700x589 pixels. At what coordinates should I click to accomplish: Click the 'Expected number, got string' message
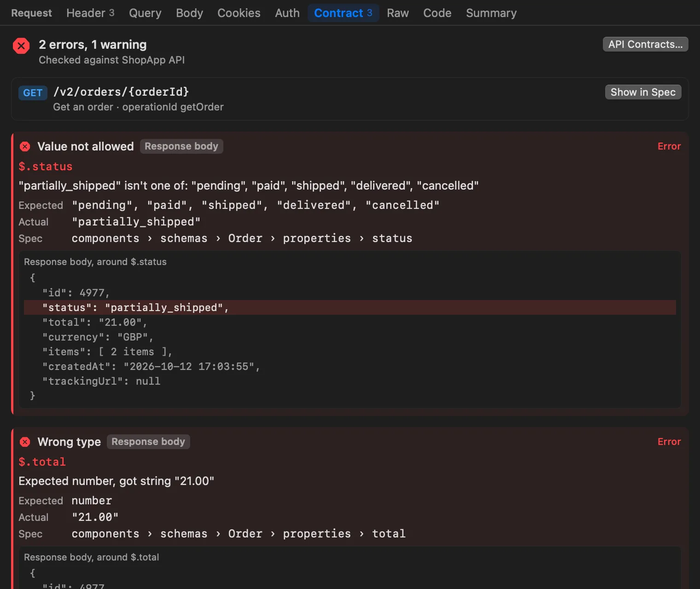coord(117,481)
